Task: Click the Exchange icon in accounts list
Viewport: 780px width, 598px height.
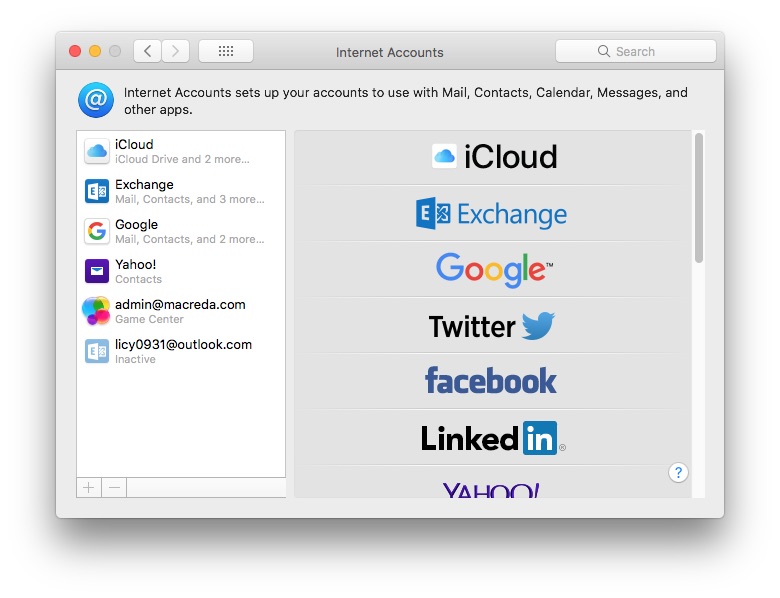Action: tap(97, 192)
